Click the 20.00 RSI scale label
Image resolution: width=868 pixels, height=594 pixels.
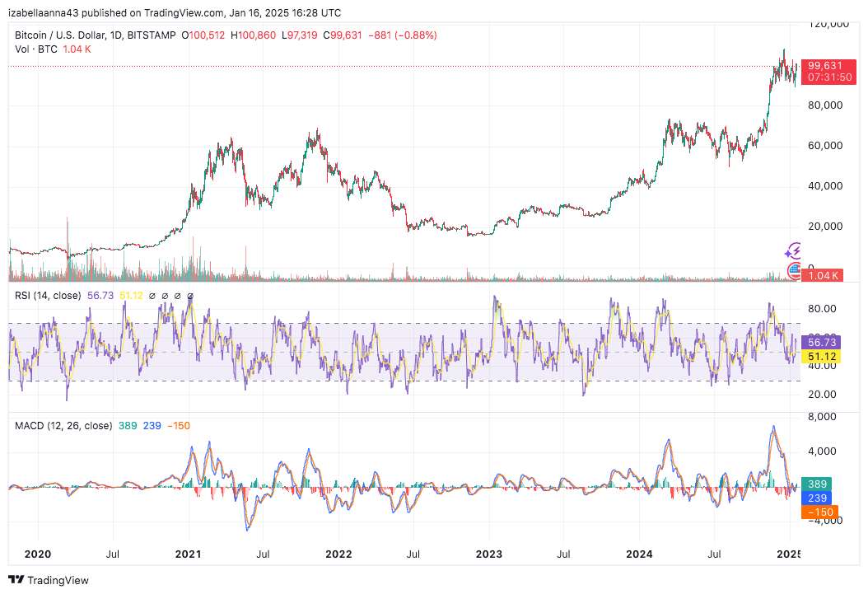(822, 395)
